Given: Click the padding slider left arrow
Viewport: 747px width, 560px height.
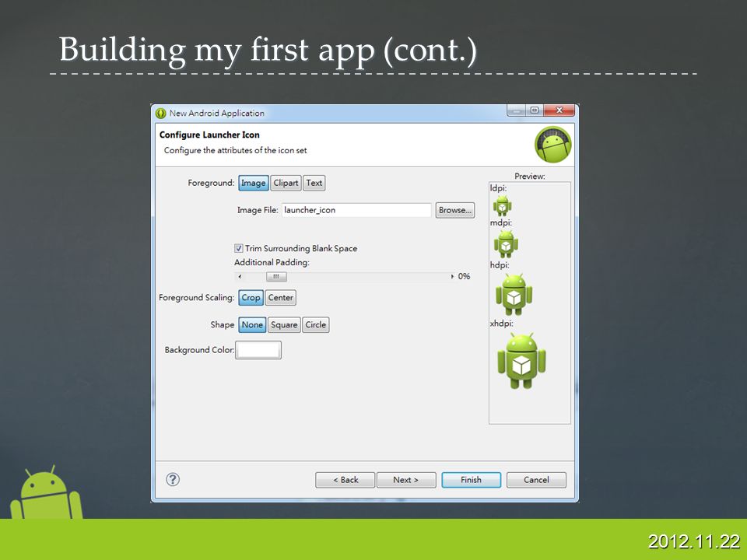Looking at the screenshot, I should point(240,276).
